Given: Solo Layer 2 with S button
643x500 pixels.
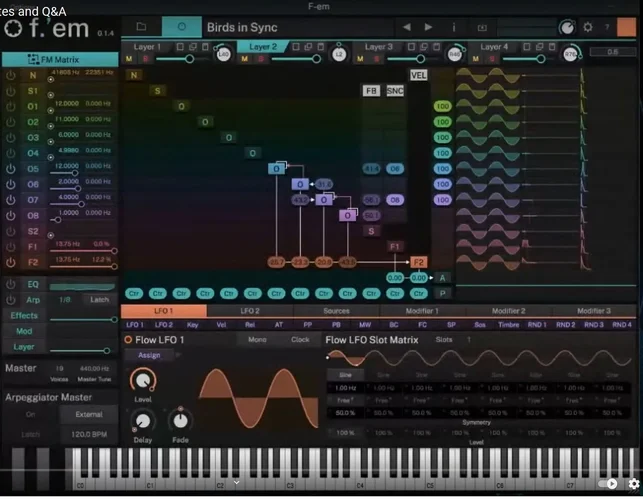Looking at the screenshot, I should click(261, 59).
